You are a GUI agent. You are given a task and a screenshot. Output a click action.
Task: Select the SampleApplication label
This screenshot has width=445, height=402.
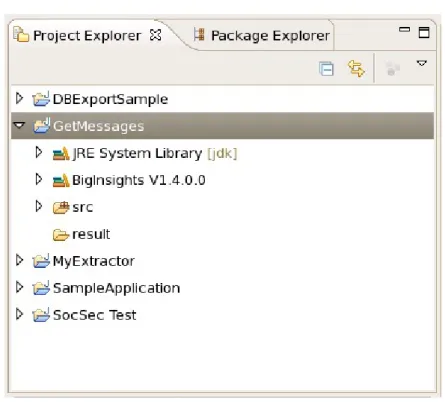pyautogui.click(x=116, y=288)
